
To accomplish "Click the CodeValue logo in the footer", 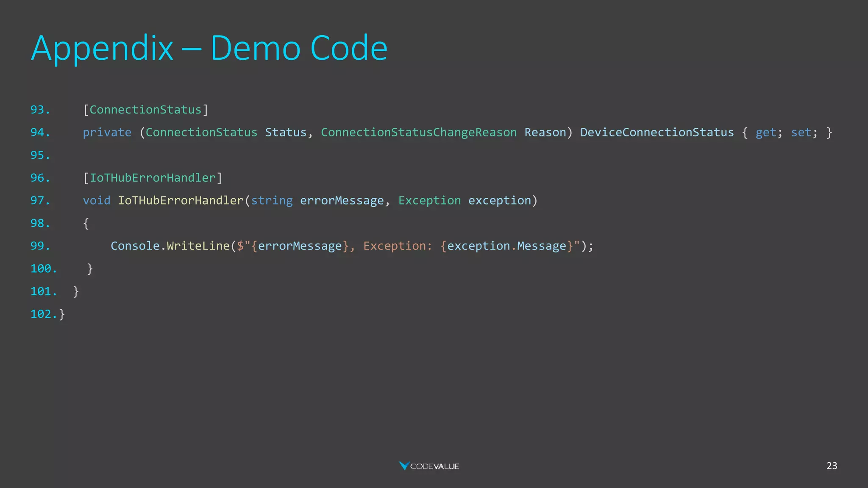I will (429, 466).
